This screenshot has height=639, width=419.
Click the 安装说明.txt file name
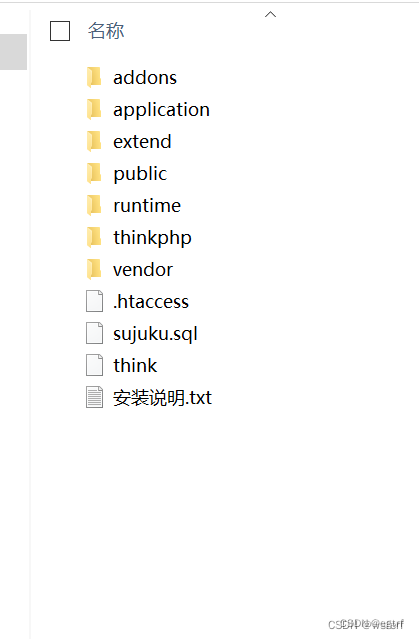(162, 398)
